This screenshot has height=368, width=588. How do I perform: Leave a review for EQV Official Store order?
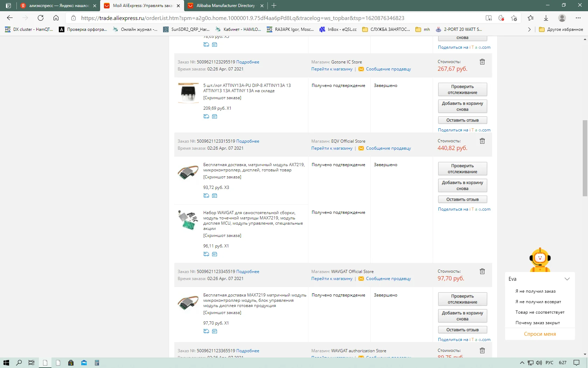[x=462, y=199]
